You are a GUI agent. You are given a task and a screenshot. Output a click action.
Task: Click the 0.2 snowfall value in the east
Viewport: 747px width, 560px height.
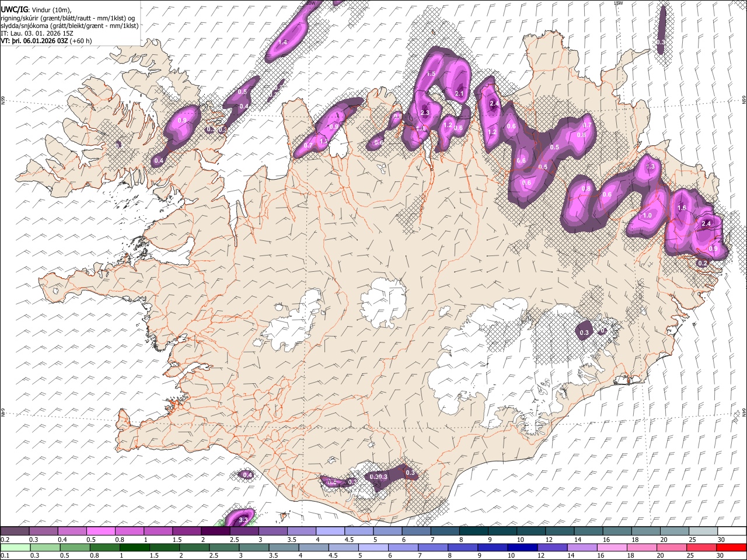click(x=703, y=263)
